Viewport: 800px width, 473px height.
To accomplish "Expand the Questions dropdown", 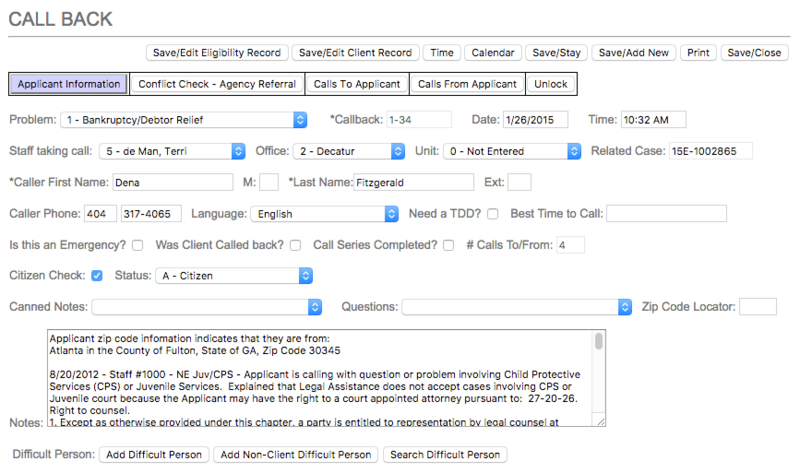I will 517,307.
